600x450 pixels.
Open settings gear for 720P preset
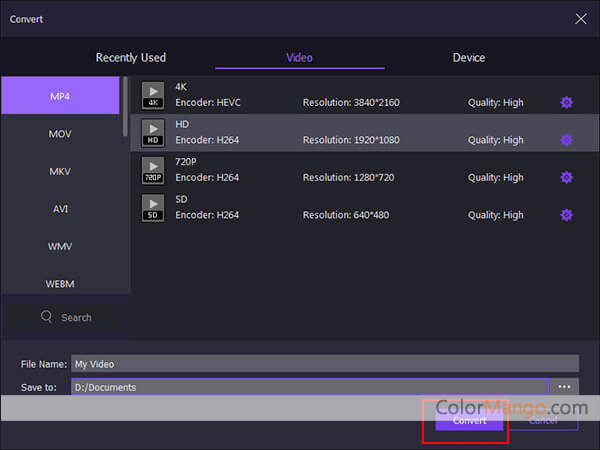pyautogui.click(x=566, y=178)
